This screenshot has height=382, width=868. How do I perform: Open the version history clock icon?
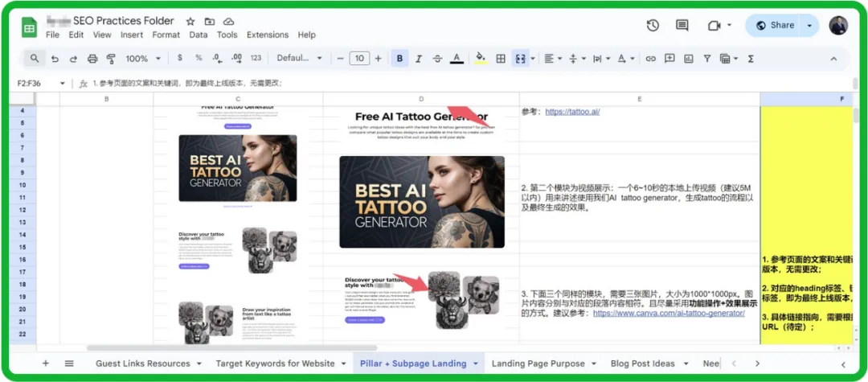coord(653,26)
